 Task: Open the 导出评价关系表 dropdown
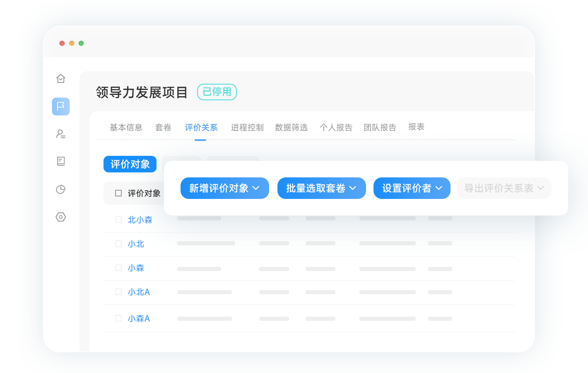(504, 188)
